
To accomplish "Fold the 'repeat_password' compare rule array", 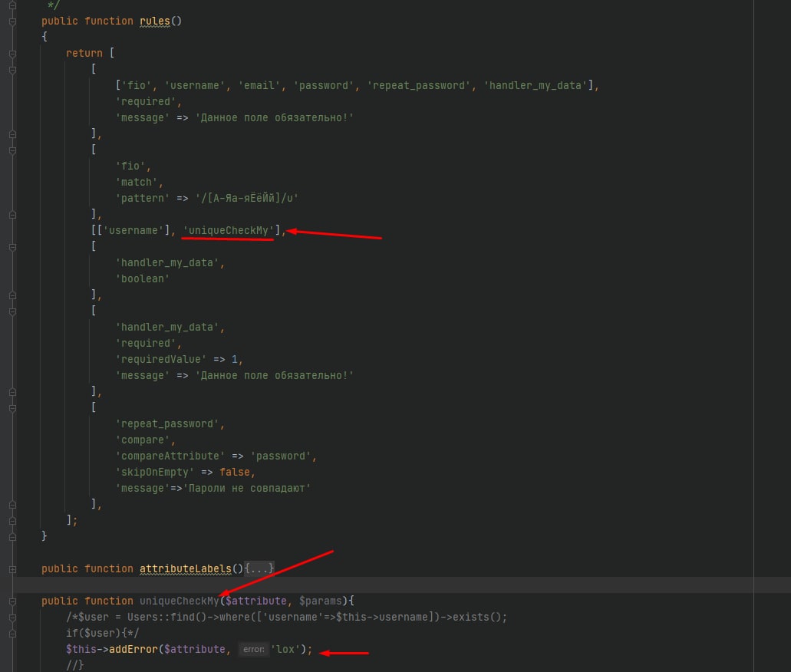I will tap(12, 408).
